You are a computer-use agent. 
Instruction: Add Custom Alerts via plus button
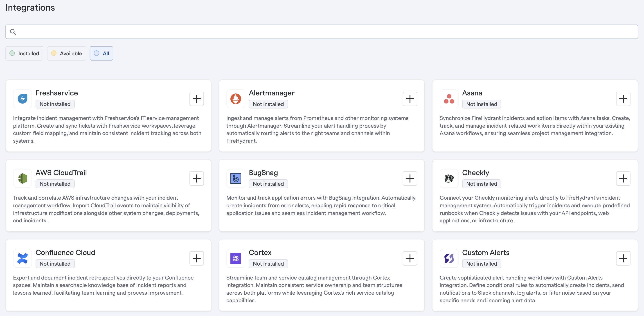pyautogui.click(x=623, y=258)
